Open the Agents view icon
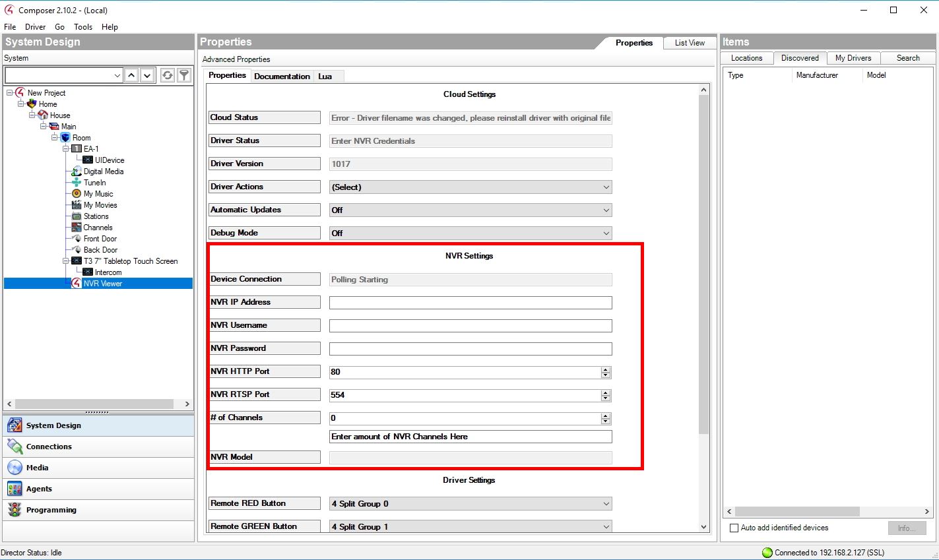 coord(15,489)
